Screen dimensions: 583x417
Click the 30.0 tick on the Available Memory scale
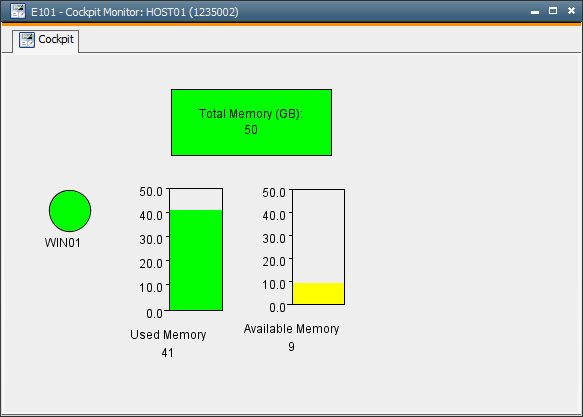click(274, 239)
